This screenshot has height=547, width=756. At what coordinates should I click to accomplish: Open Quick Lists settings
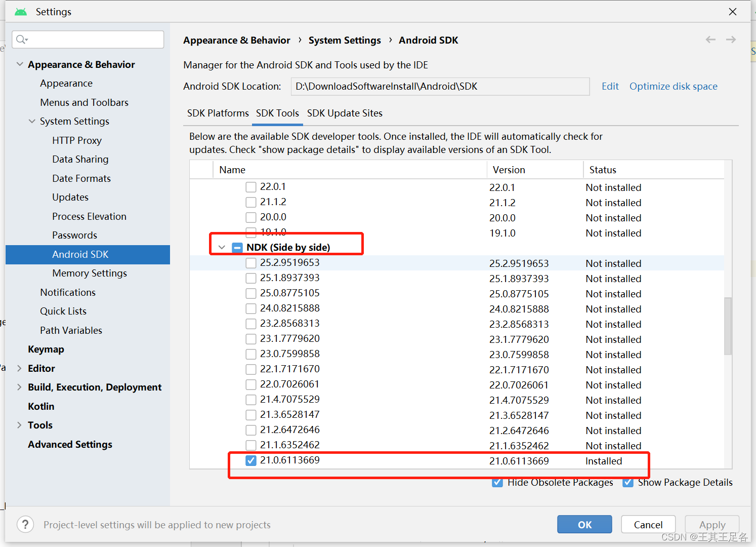coord(63,311)
